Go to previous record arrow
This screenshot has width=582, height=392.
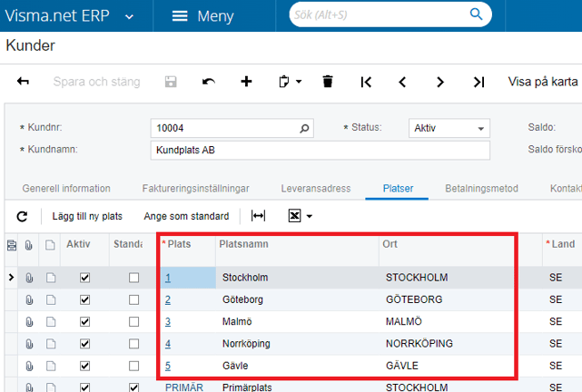click(x=402, y=82)
